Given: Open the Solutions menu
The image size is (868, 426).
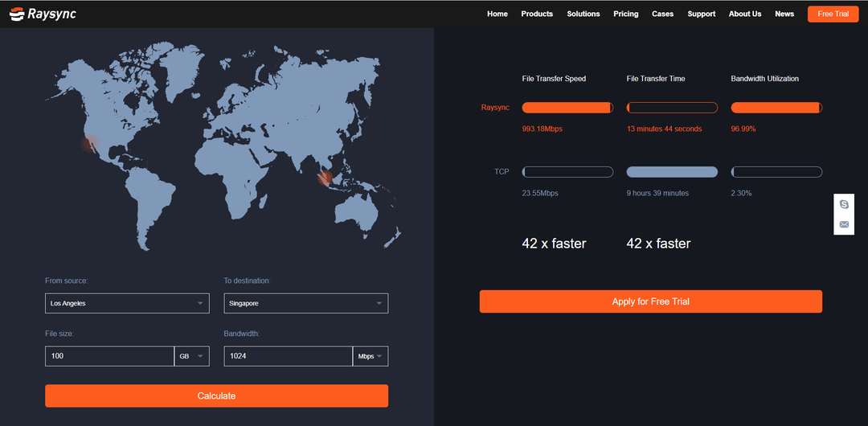Looking at the screenshot, I should pyautogui.click(x=583, y=14).
